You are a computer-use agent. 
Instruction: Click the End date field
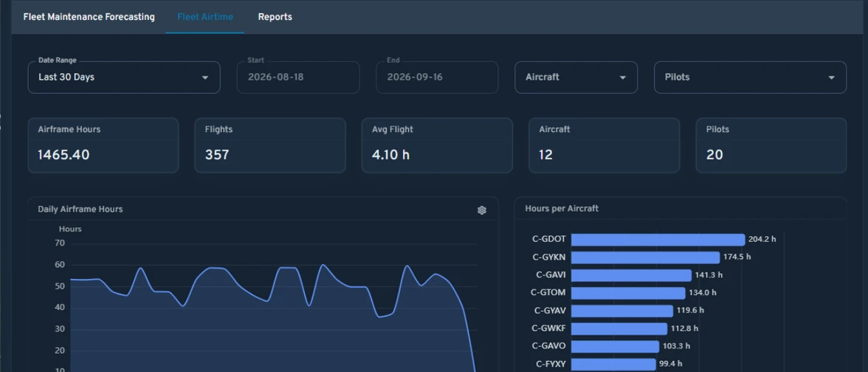437,77
